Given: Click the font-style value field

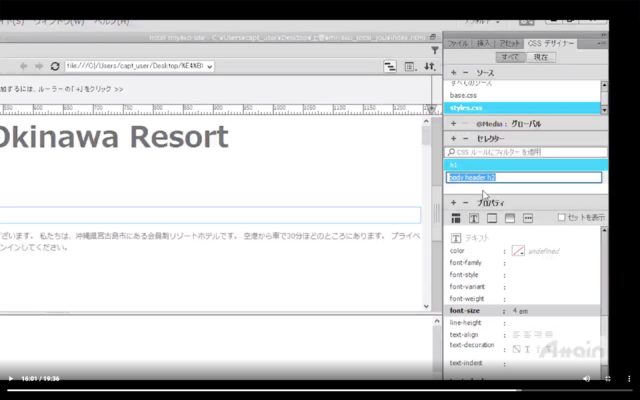Looking at the screenshot, I should tap(553, 275).
